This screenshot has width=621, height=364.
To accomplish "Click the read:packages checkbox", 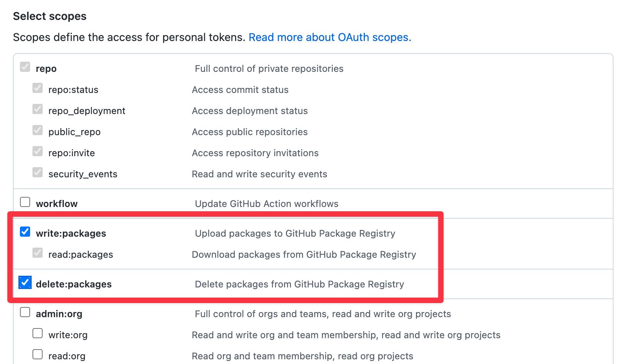I will (38, 253).
